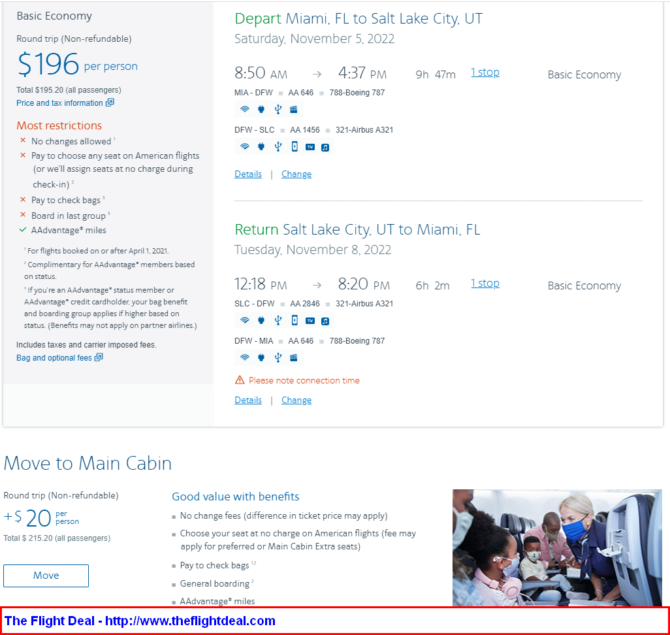This screenshot has width=670, height=635.
Task: Click live TV icon under DFW - SLC AA 1456
Action: (310, 147)
